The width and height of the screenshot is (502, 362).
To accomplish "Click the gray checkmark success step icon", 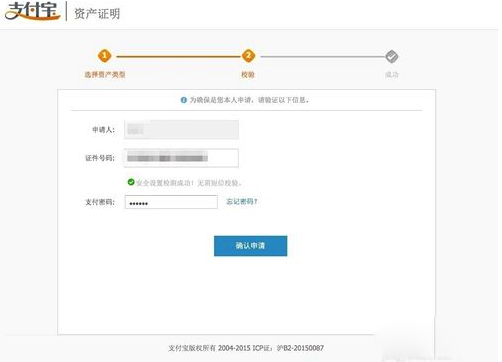I will click(x=392, y=56).
